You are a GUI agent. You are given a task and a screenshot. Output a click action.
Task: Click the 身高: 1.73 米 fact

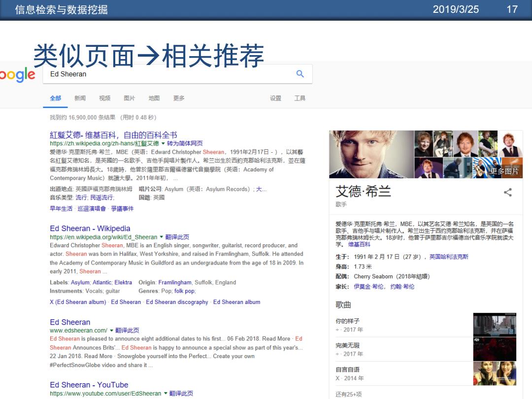354,266
